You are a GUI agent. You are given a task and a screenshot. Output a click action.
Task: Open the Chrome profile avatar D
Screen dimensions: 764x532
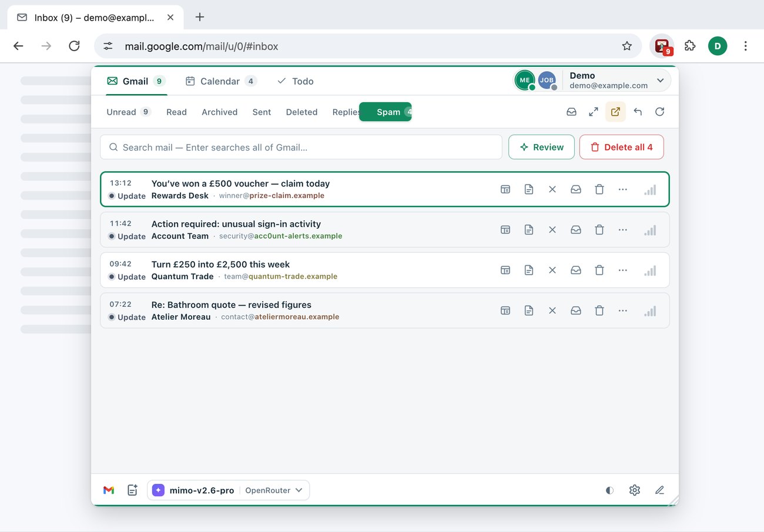pos(718,46)
